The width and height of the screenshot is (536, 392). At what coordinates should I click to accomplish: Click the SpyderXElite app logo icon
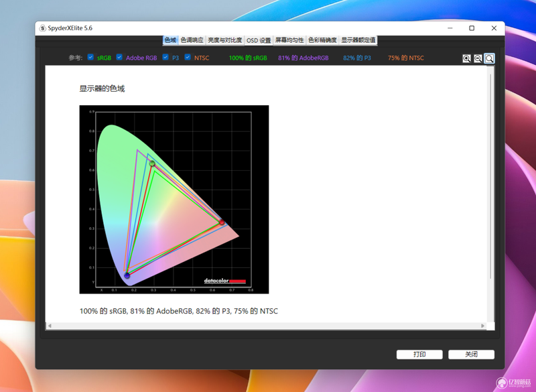point(42,28)
